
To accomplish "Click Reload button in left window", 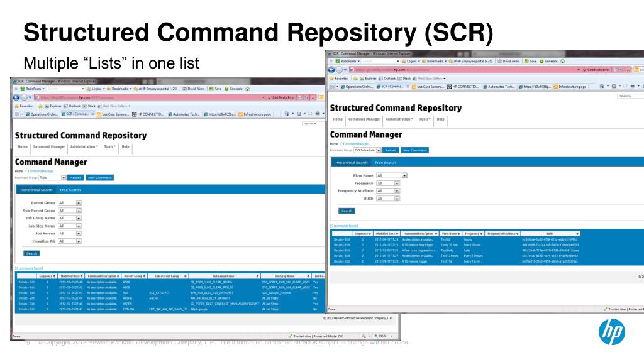I will (x=75, y=178).
